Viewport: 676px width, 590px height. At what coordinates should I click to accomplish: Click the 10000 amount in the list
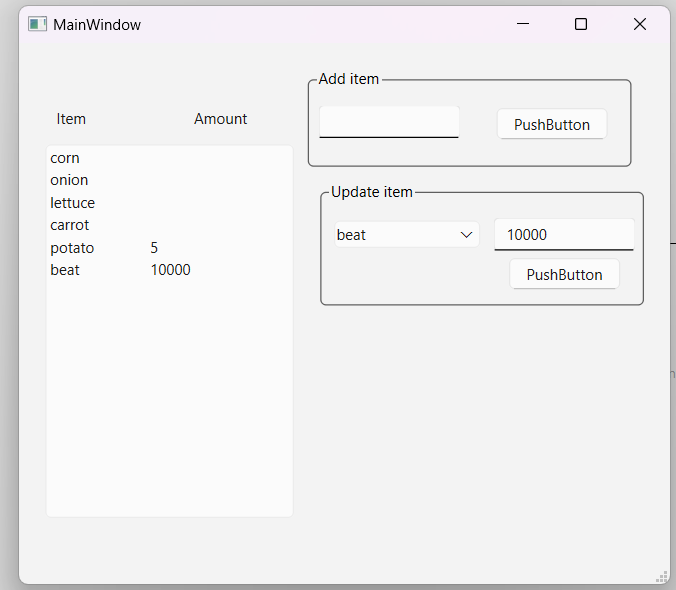point(170,270)
